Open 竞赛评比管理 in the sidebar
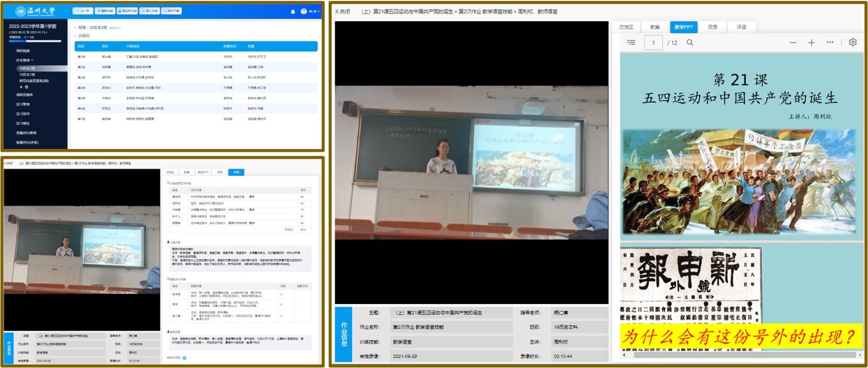The image size is (868, 368). pyautogui.click(x=26, y=133)
